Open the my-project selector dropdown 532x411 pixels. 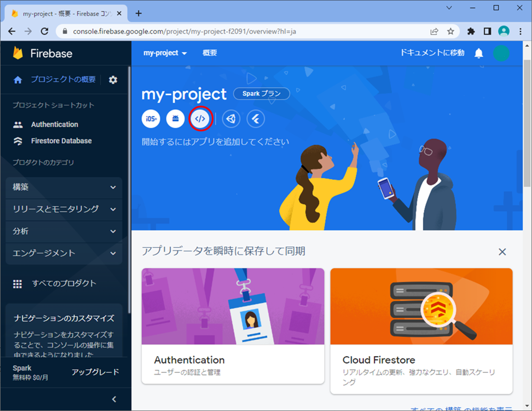click(165, 53)
